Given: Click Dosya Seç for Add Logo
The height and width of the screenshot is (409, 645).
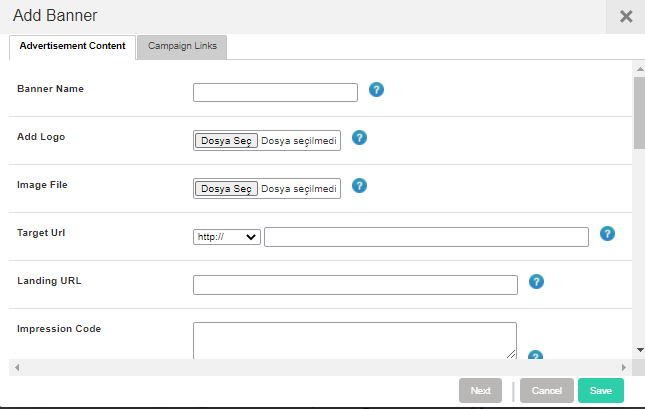Looking at the screenshot, I should click(x=226, y=141).
